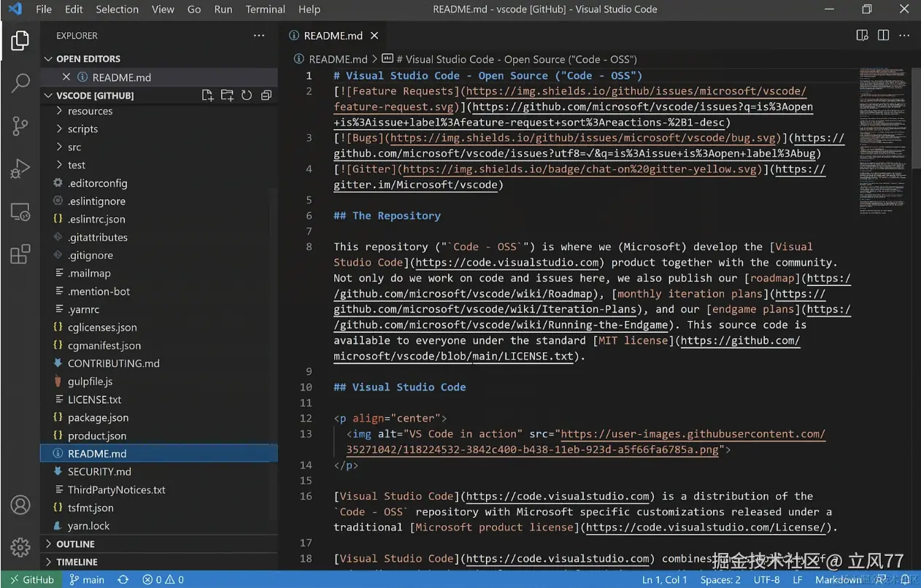The width and height of the screenshot is (921, 588).
Task: Open the Manage gear menu
Action: point(20,547)
